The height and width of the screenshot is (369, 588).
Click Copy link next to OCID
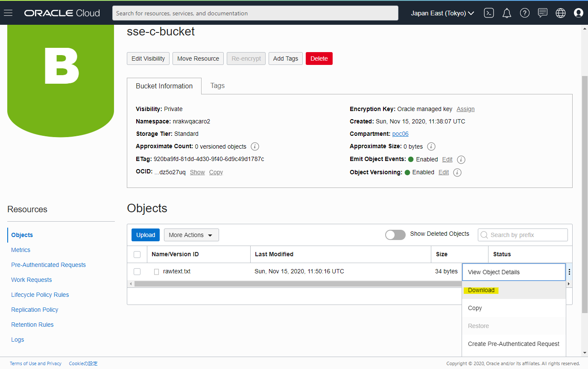coord(216,172)
